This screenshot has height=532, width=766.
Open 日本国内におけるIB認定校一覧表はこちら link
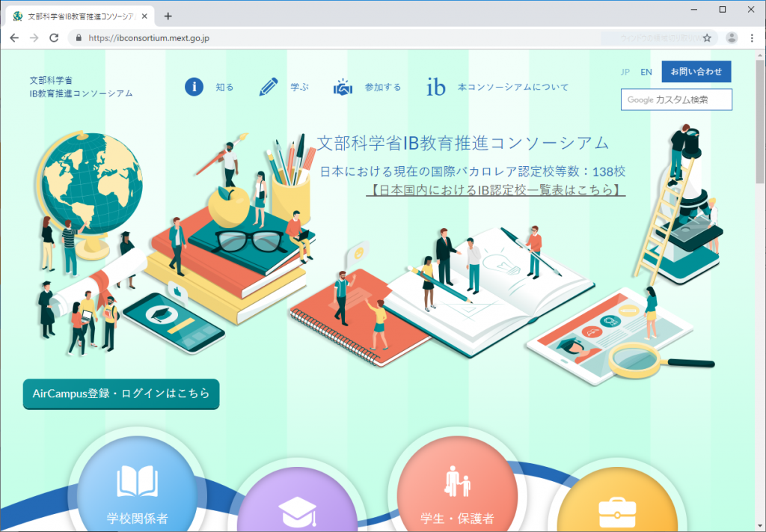[496, 189]
